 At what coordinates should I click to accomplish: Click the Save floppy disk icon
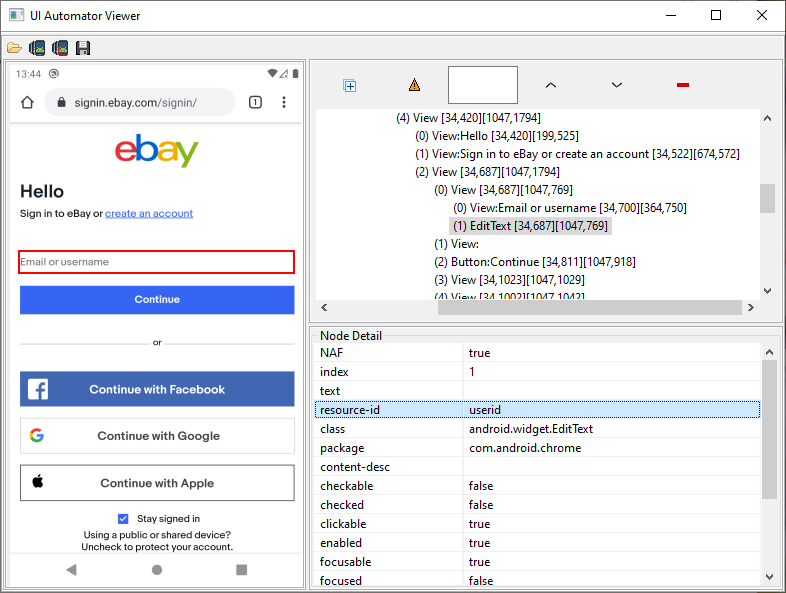coord(83,48)
